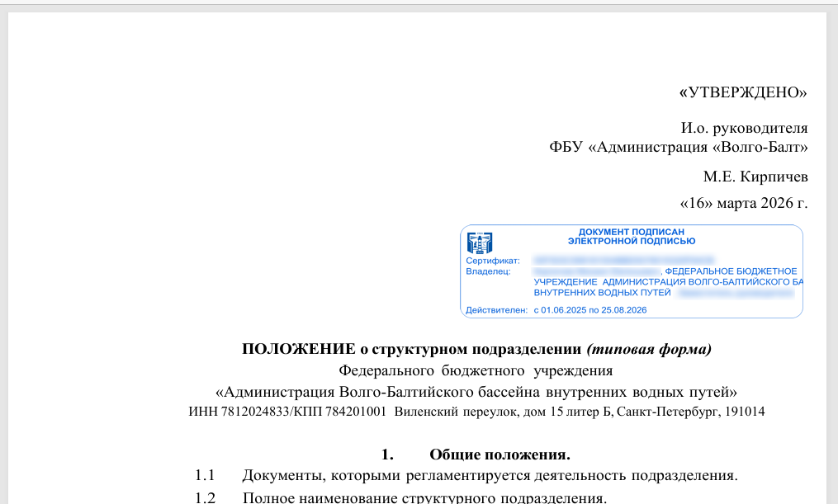Click the 'Действителен:' label in the stamp
Image resolution: width=838 pixels, height=504 pixels.
496,310
